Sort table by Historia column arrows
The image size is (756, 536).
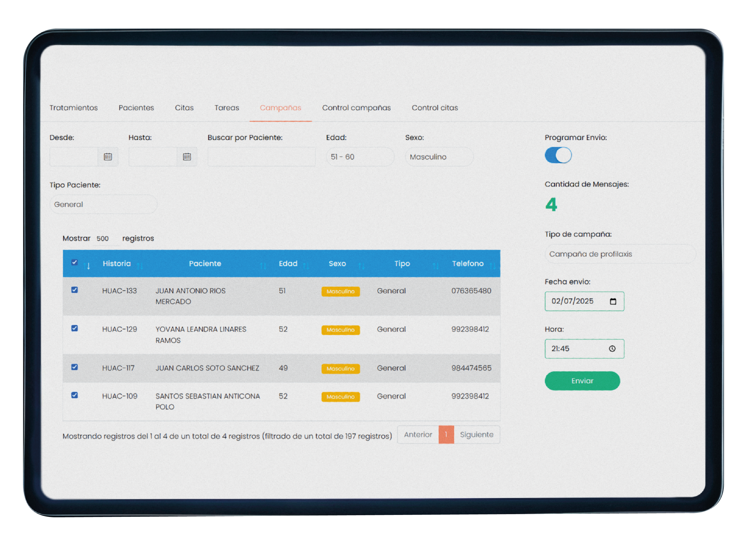tap(140, 266)
